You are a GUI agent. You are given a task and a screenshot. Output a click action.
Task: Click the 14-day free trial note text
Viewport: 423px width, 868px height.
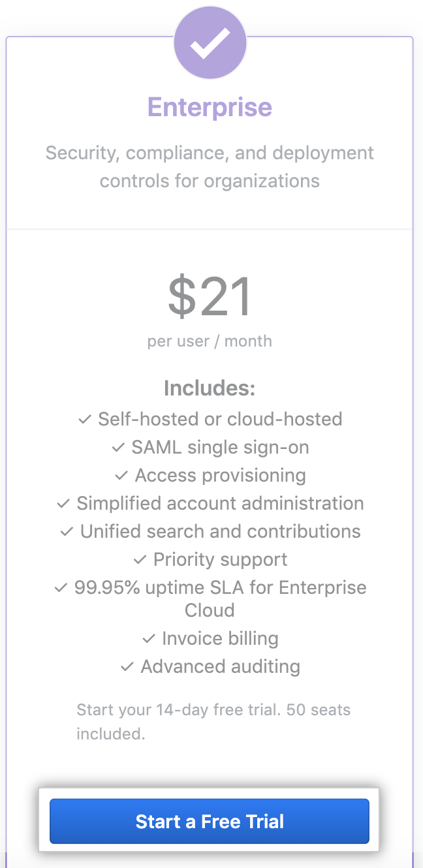pos(213,721)
